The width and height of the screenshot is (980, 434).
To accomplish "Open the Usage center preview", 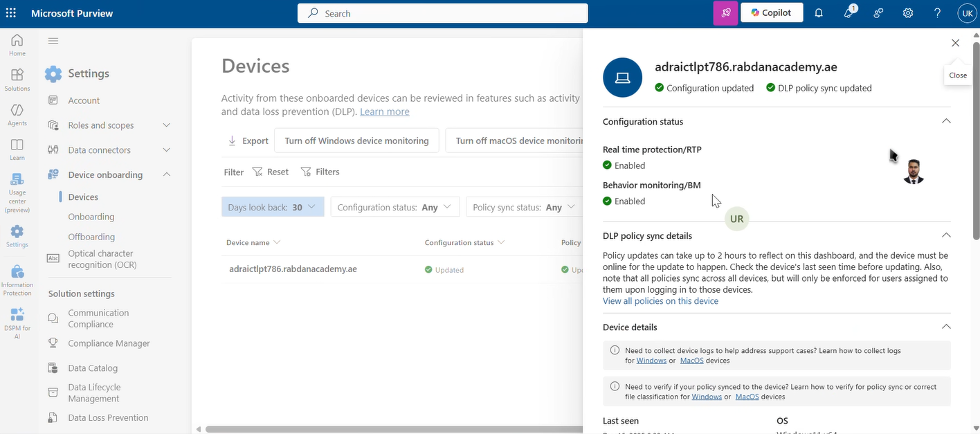I will point(17,188).
